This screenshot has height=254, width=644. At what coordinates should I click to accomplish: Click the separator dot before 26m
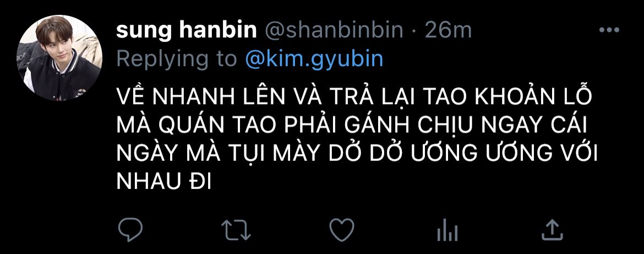[414, 31]
